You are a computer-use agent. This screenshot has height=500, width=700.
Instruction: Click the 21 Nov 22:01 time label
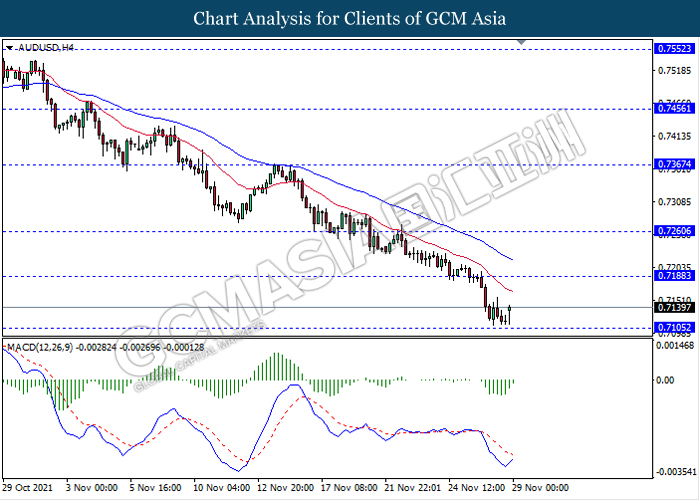pos(412,487)
